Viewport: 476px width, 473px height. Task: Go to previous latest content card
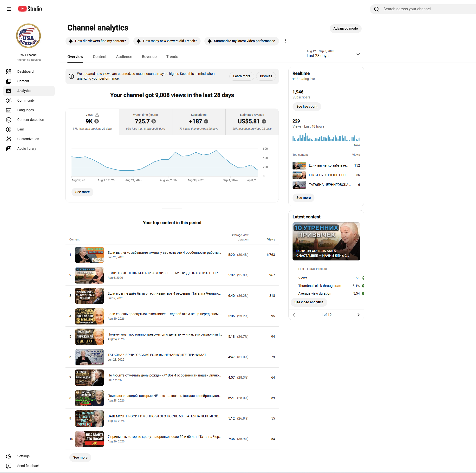click(294, 315)
